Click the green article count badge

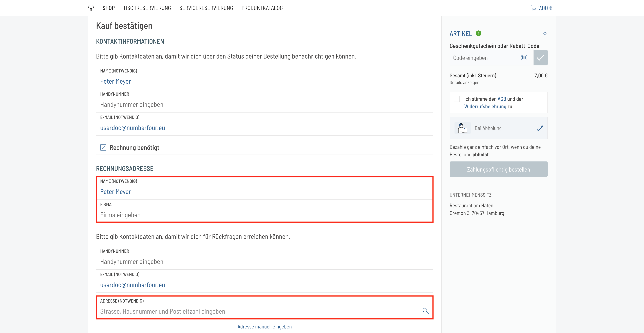(479, 33)
